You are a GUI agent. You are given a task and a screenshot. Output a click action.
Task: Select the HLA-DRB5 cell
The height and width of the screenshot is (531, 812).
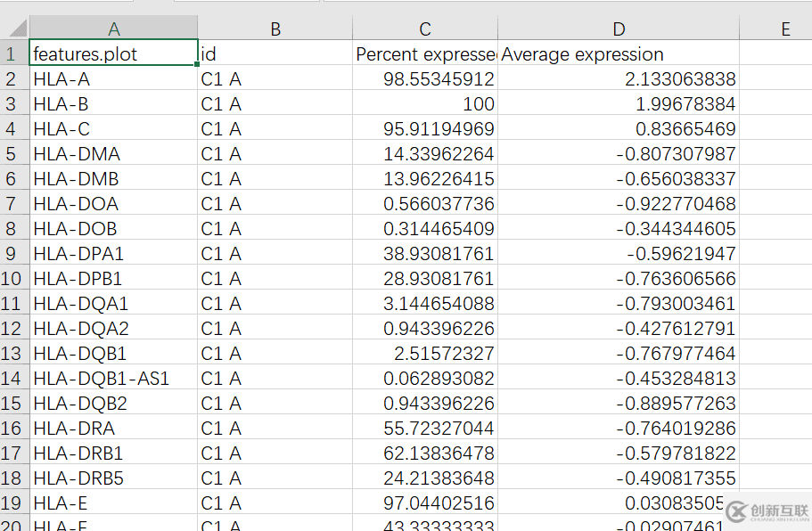click(114, 478)
